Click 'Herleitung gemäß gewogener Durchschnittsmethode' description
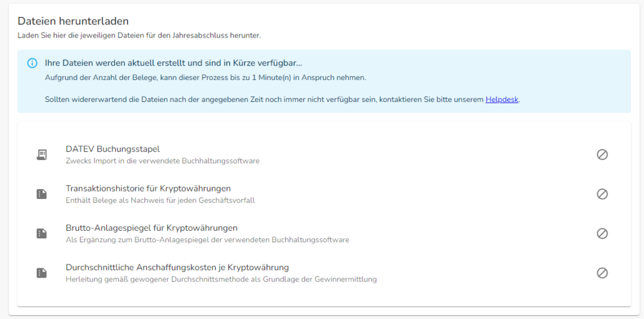 tap(221, 279)
